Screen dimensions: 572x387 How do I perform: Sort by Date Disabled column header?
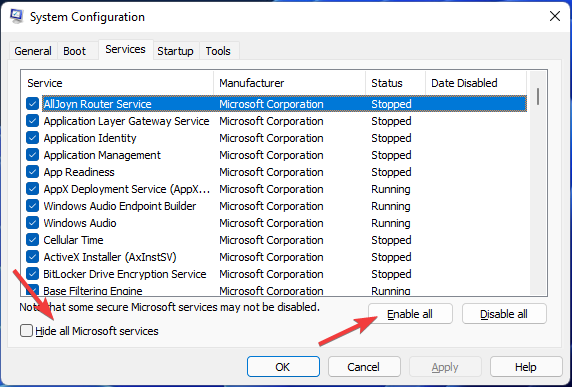[476, 83]
